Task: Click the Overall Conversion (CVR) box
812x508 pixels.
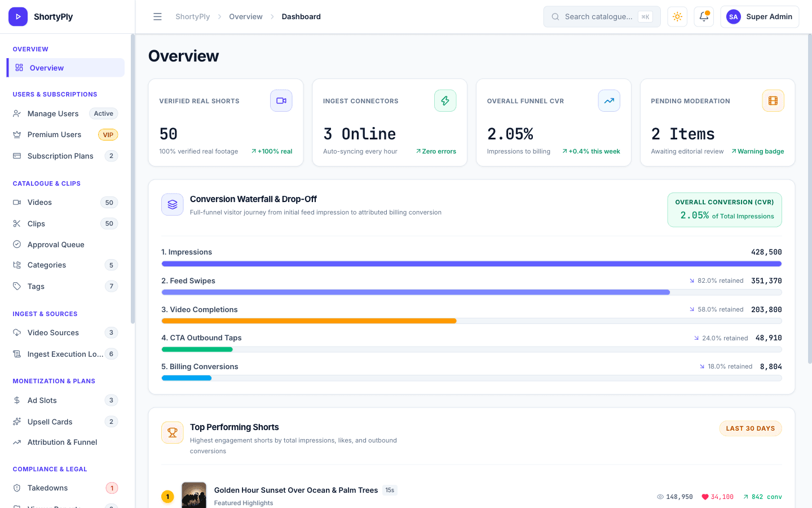Action: coord(725,210)
